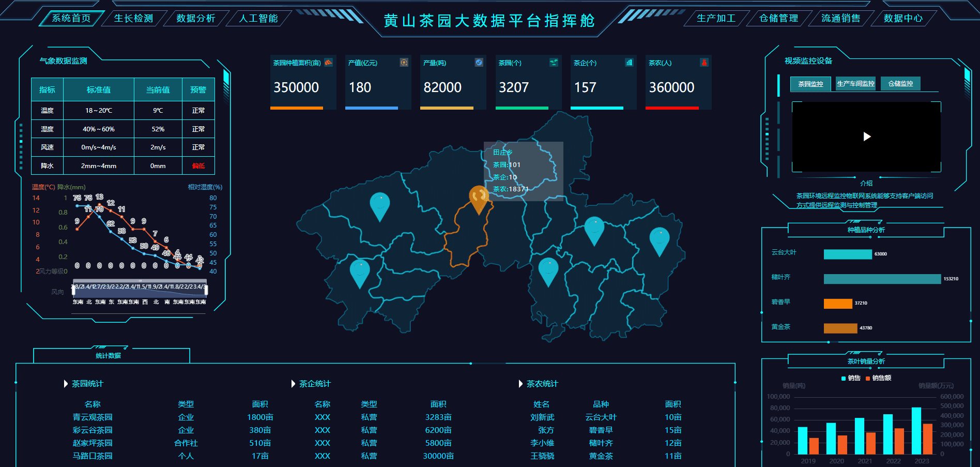This screenshot has width=980, height=467.
Task: Click the tea planting area card icon
Action: point(328,63)
